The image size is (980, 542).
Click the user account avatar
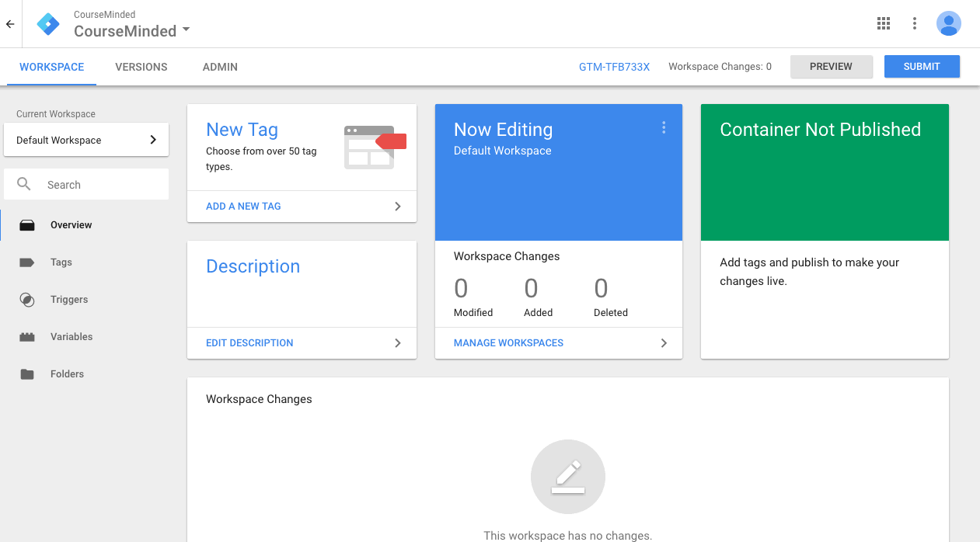[x=948, y=23]
